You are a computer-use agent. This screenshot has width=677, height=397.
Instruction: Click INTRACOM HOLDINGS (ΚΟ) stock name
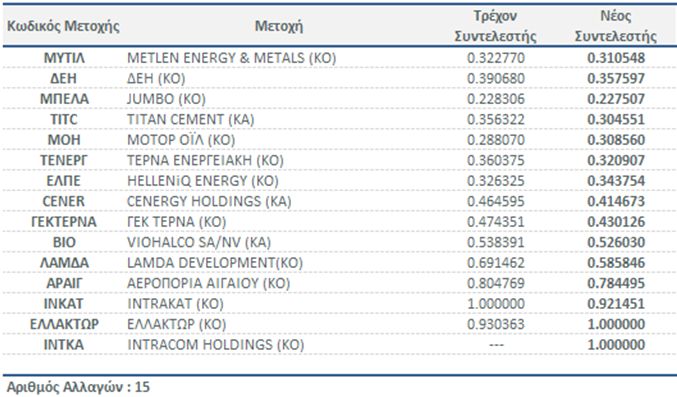pyautogui.click(x=215, y=345)
